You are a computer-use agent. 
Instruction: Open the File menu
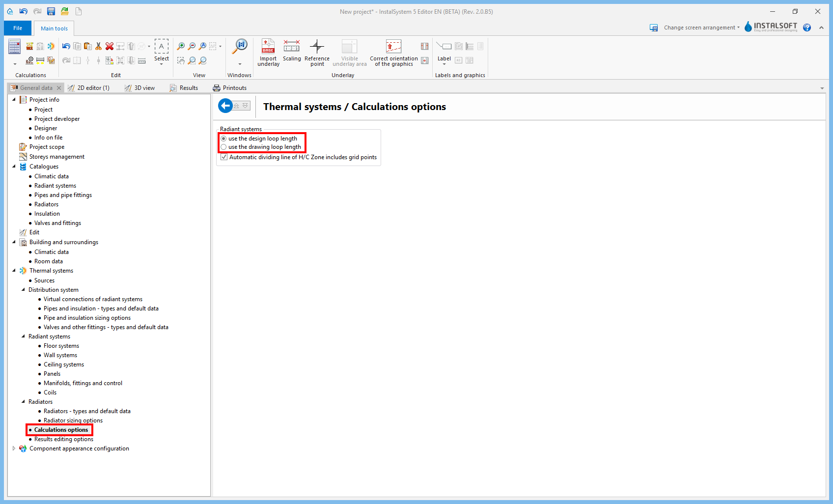coord(18,28)
